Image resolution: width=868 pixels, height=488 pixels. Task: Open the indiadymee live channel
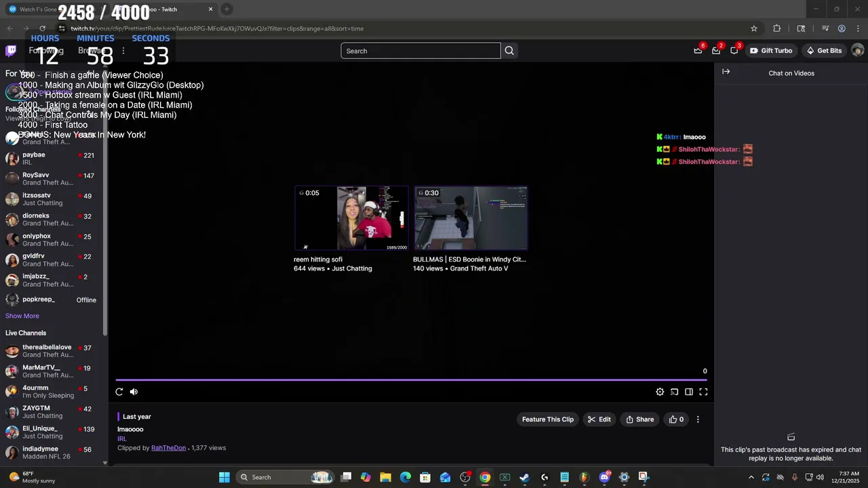coord(53,453)
